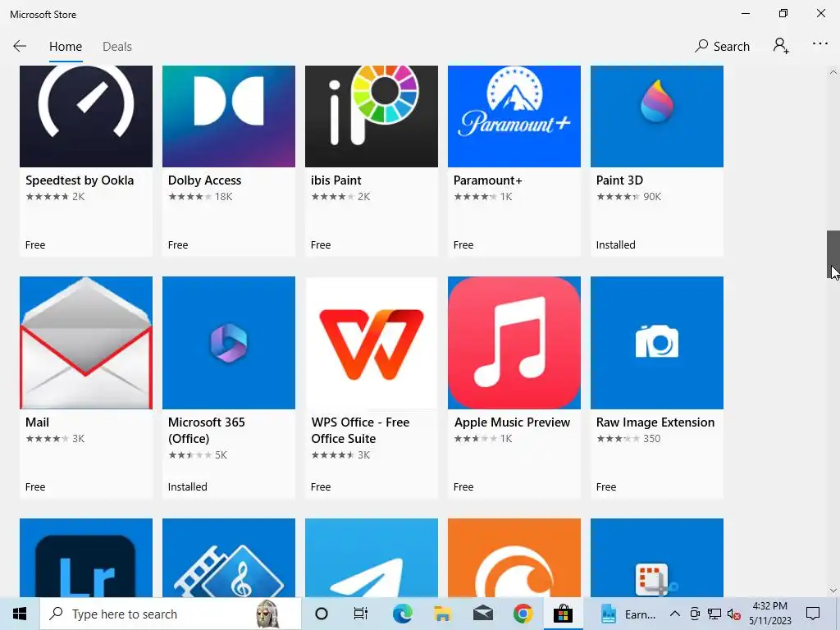Click the Dolby Access title text

pyautogui.click(x=204, y=180)
